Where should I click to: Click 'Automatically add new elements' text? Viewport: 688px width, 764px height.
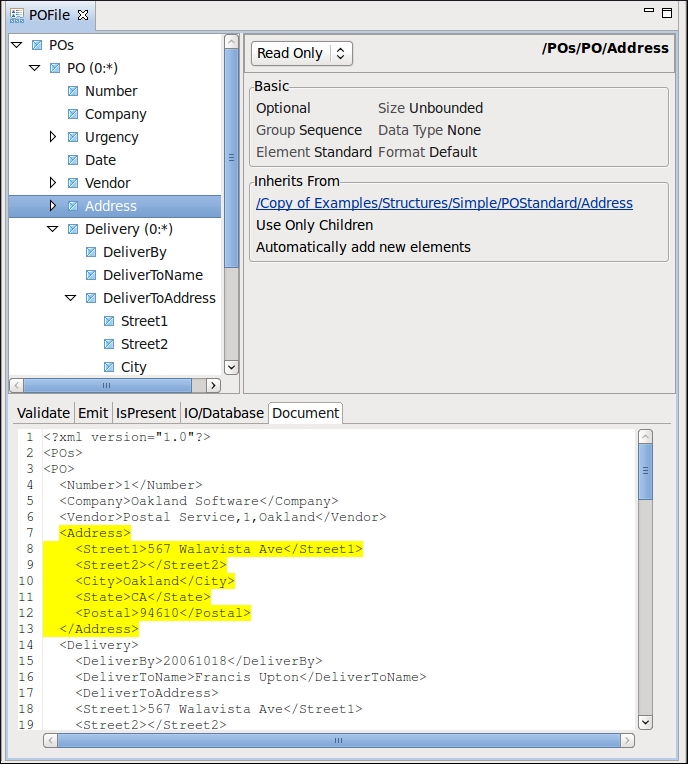pos(363,247)
